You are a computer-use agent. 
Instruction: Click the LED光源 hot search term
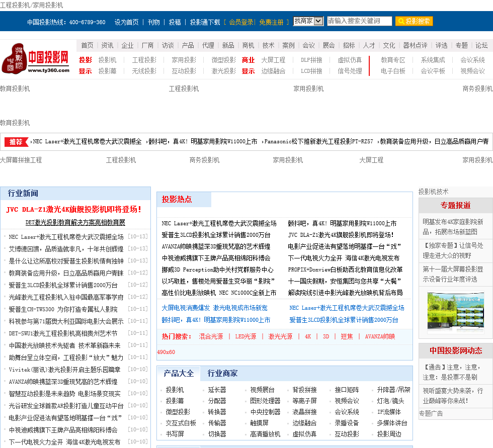click(245, 336)
